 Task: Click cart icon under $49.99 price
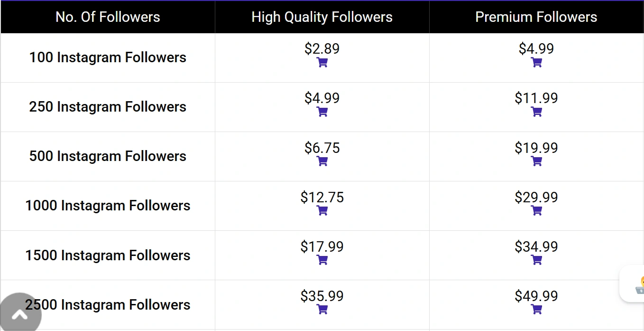click(x=536, y=309)
